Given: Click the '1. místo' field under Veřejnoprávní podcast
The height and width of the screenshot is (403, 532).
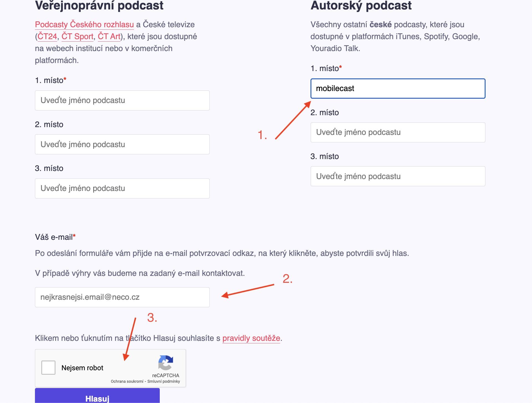Looking at the screenshot, I should (x=122, y=100).
